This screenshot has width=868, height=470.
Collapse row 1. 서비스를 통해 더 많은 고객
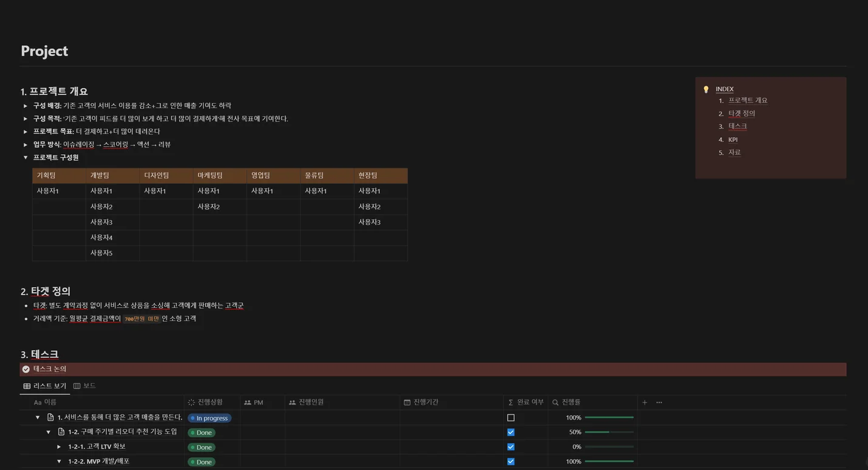click(x=38, y=417)
